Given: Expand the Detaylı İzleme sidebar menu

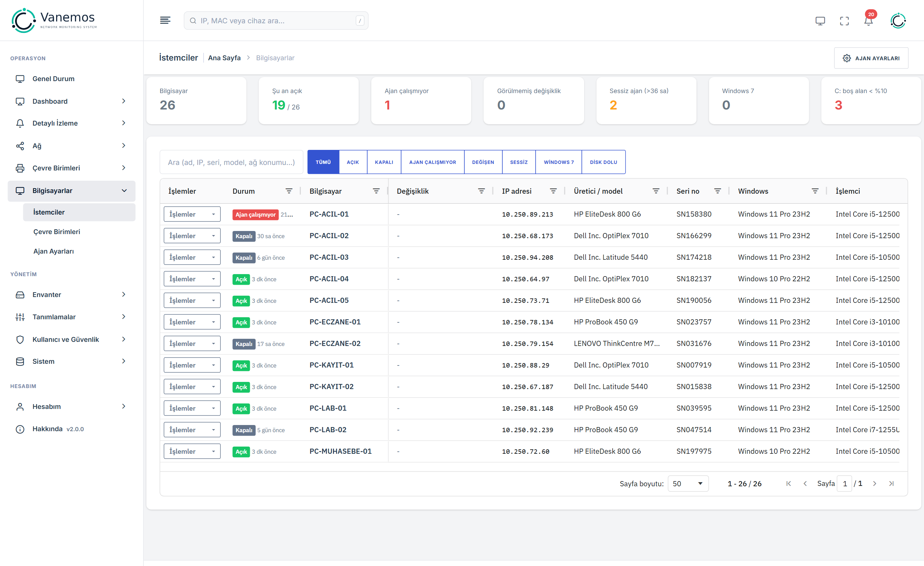Looking at the screenshot, I should click(71, 123).
